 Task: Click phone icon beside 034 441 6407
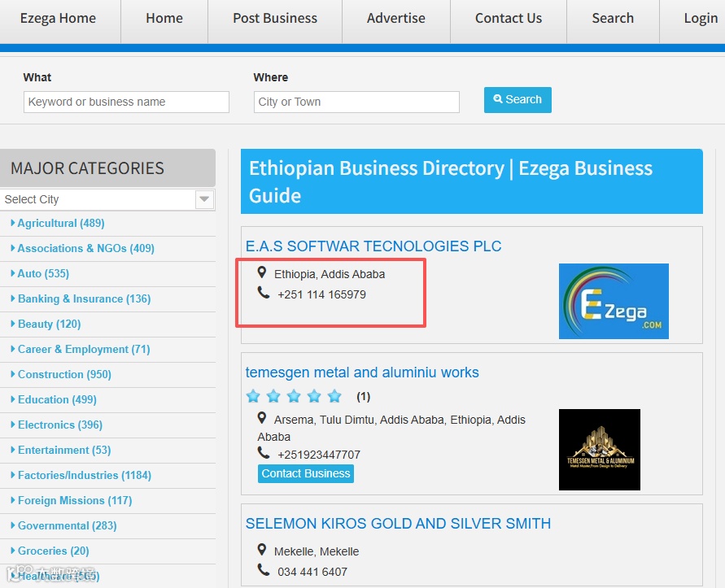(x=264, y=570)
